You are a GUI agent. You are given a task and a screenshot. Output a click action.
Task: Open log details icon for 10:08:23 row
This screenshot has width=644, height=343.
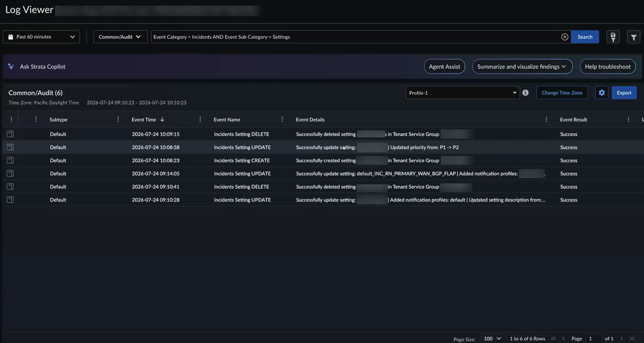[10, 160]
